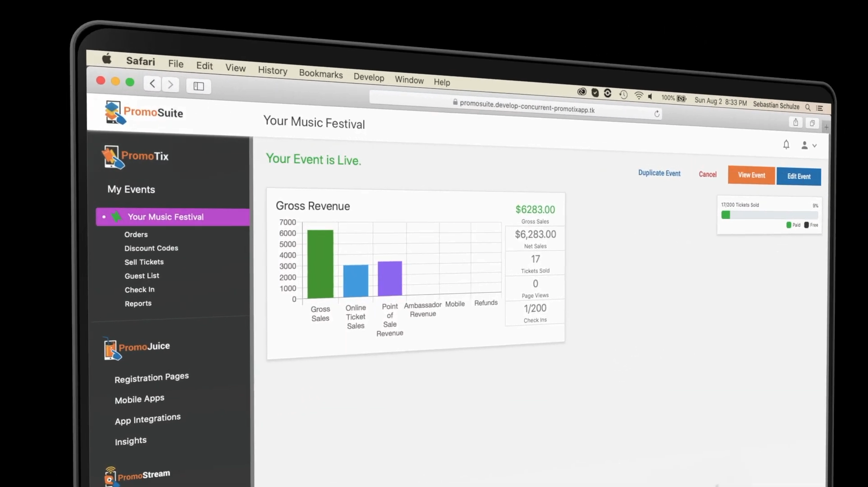The image size is (868, 487).
Task: Open the Bookmarks menu
Action: [x=321, y=74]
